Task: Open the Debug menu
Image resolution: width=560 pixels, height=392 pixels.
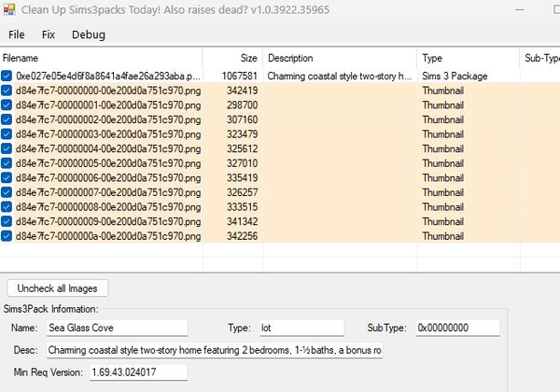Action: 89,35
